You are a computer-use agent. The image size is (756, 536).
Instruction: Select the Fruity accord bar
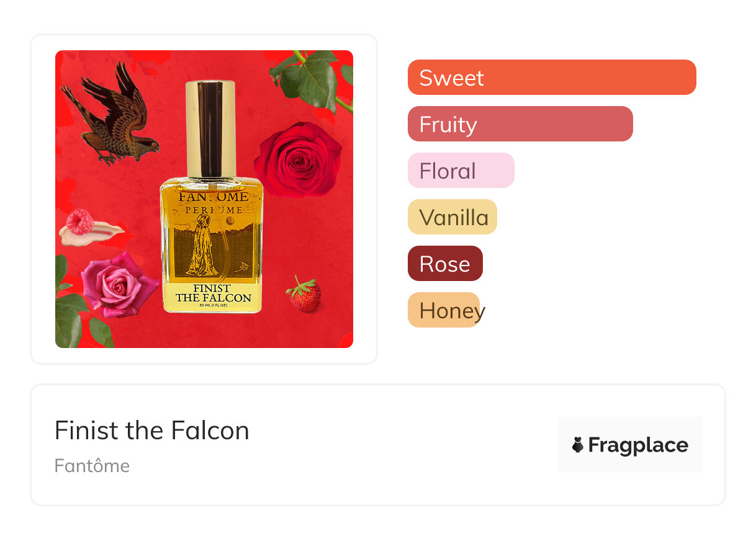(x=520, y=124)
